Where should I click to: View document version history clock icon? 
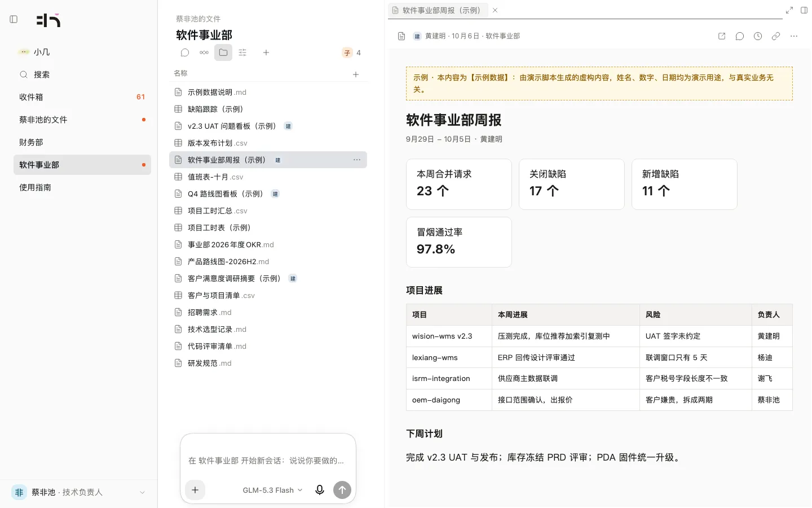[758, 36]
